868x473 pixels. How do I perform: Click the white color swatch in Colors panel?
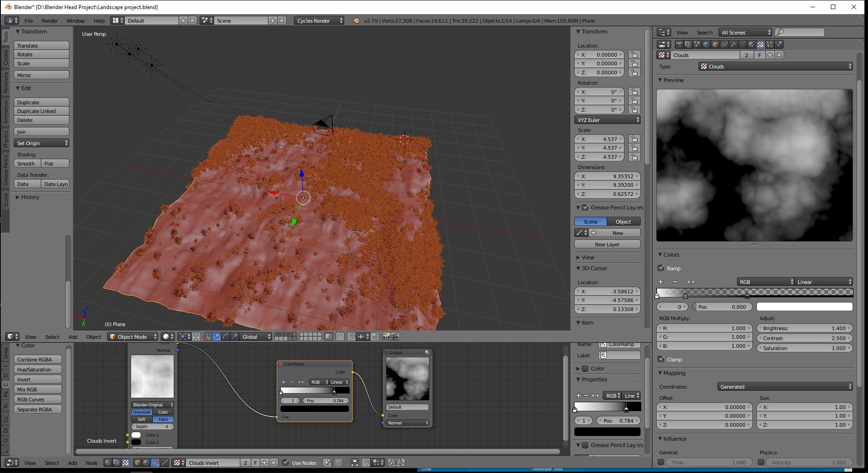click(805, 307)
